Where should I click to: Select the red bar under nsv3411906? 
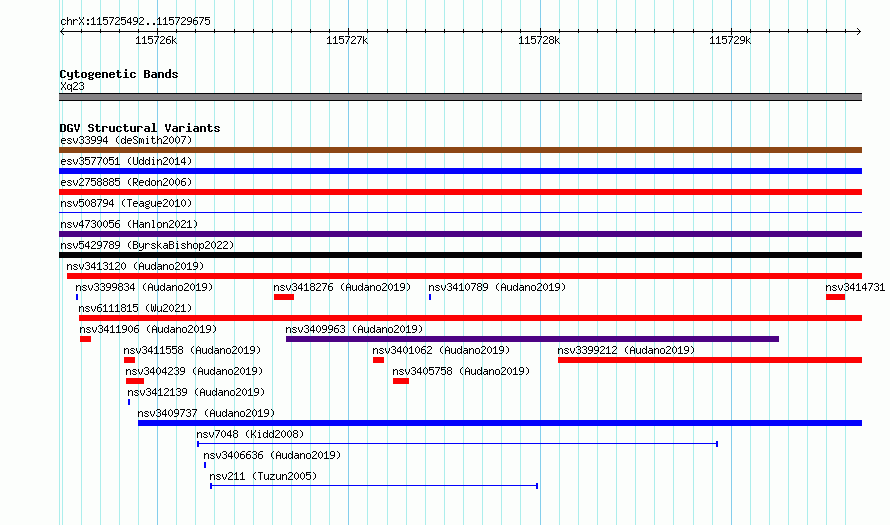[86, 339]
